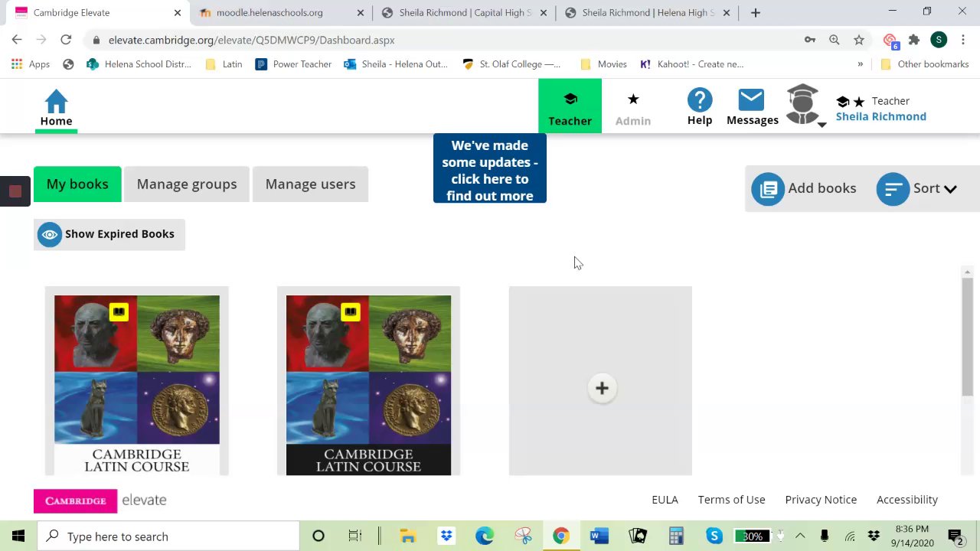Open Chrome profile S avatar
The image size is (980, 551).
click(939, 40)
